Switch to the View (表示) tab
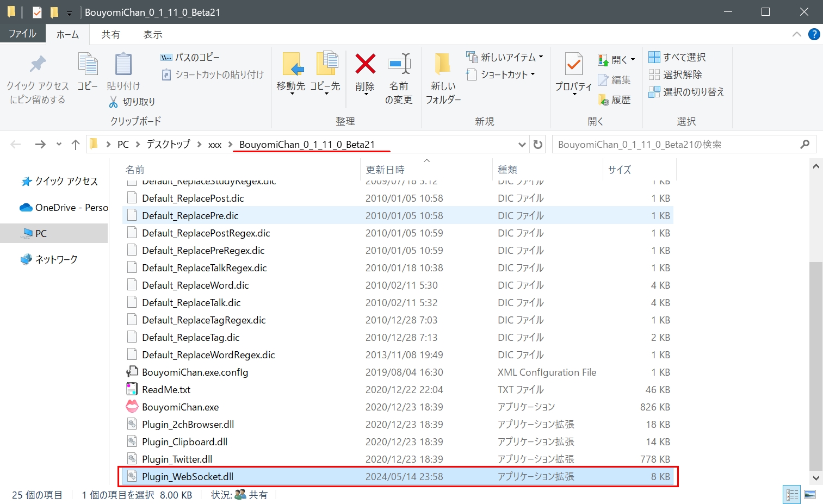Viewport: 823px width, 504px height. [153, 34]
